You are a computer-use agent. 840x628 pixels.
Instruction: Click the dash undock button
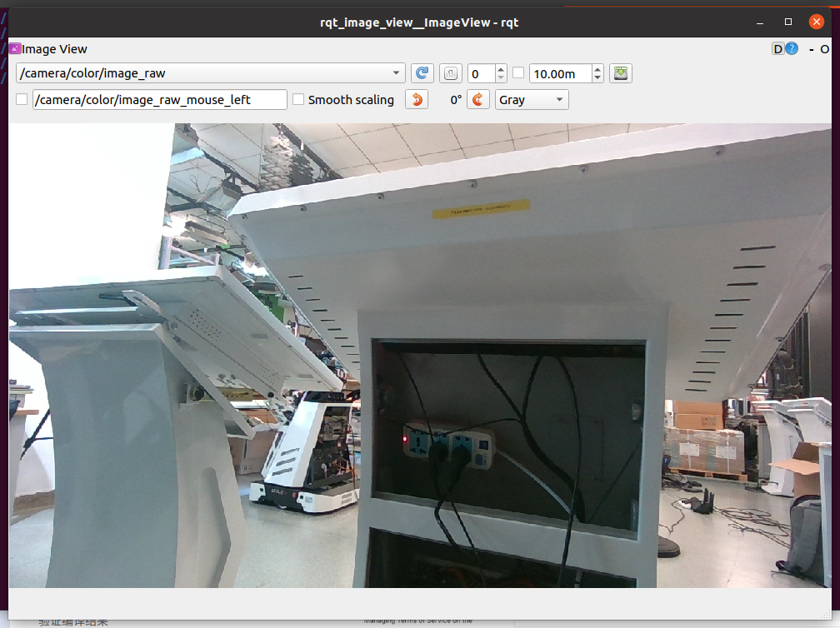pyautogui.click(x=811, y=49)
